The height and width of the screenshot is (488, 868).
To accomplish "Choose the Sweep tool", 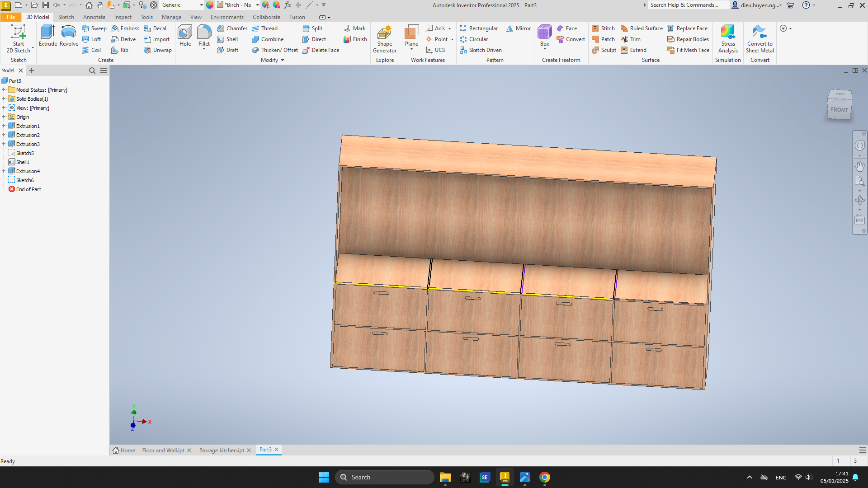I will tap(94, 28).
